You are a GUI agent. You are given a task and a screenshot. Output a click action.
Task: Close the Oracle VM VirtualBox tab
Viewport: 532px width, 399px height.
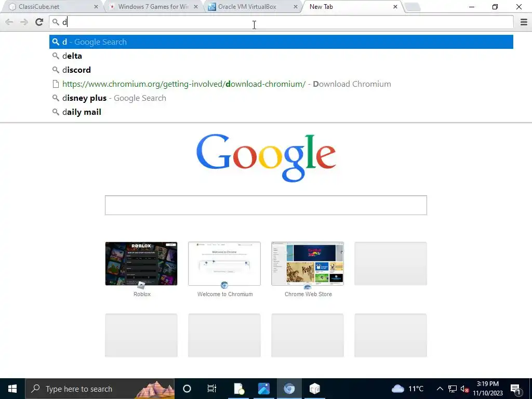[296, 7]
